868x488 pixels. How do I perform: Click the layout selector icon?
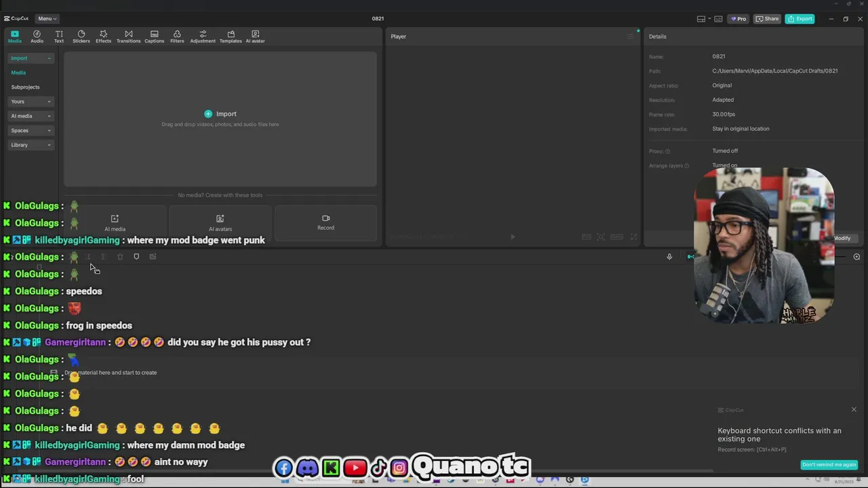click(701, 19)
